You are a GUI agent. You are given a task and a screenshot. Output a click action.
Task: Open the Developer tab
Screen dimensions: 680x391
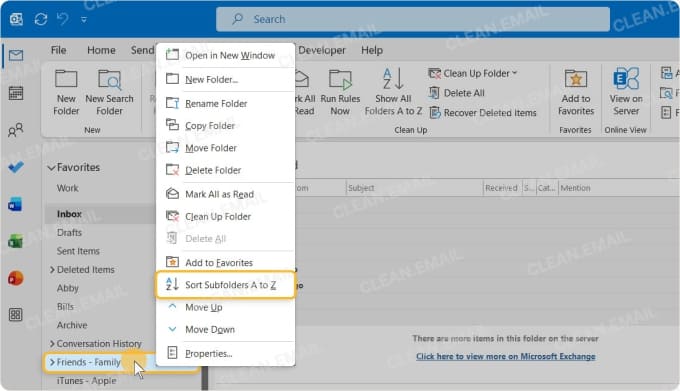322,50
